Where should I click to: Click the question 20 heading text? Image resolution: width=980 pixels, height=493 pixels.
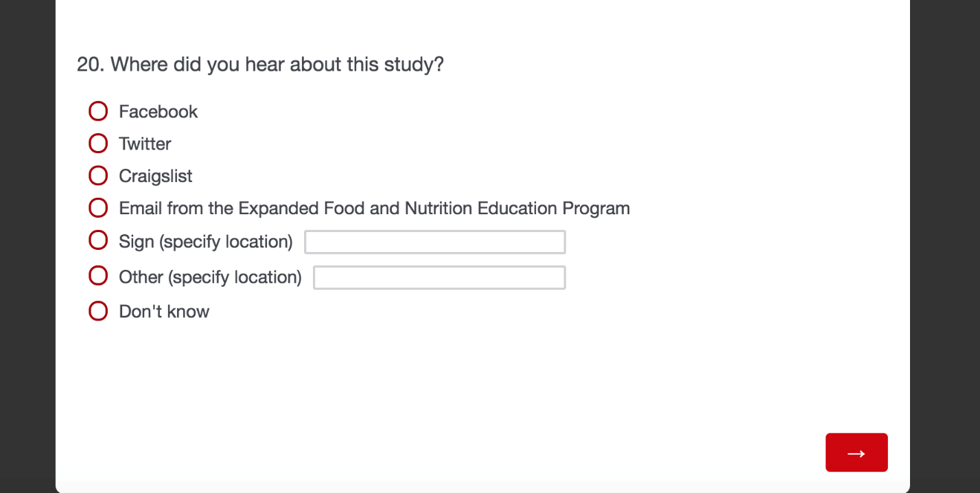260,65
